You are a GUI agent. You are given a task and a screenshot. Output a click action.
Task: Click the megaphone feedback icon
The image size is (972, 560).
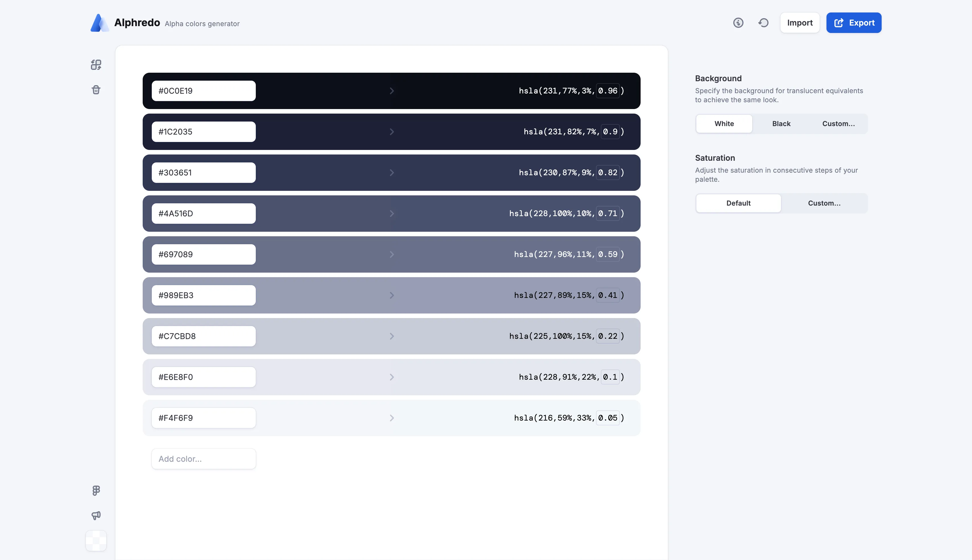click(x=96, y=515)
